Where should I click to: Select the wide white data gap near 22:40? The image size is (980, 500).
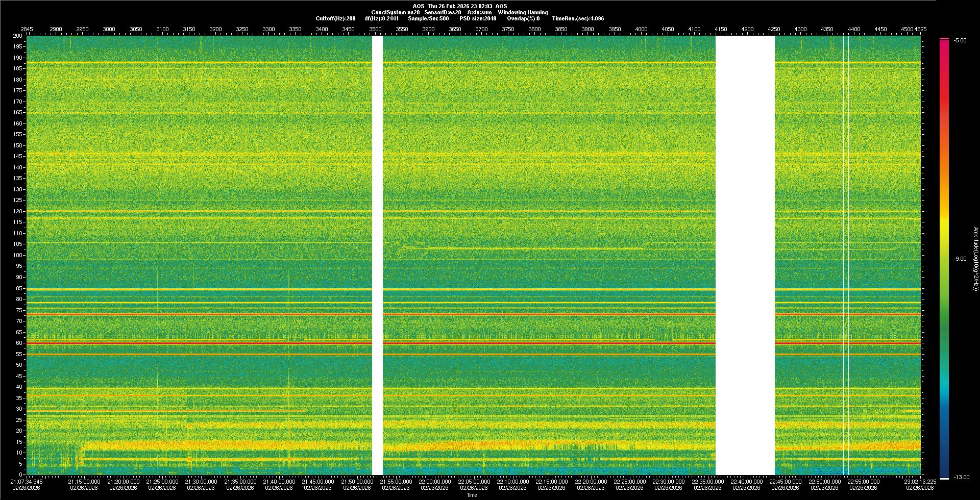click(745, 255)
